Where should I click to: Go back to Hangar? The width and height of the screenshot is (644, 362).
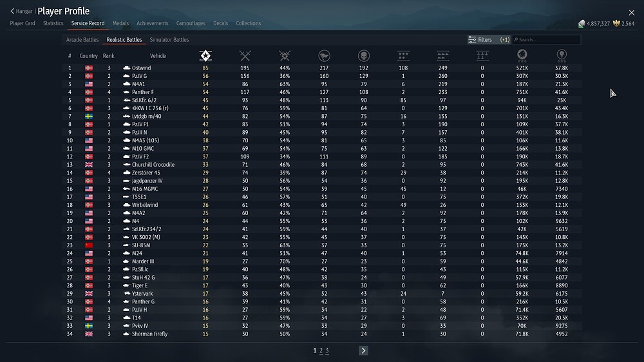click(x=21, y=11)
